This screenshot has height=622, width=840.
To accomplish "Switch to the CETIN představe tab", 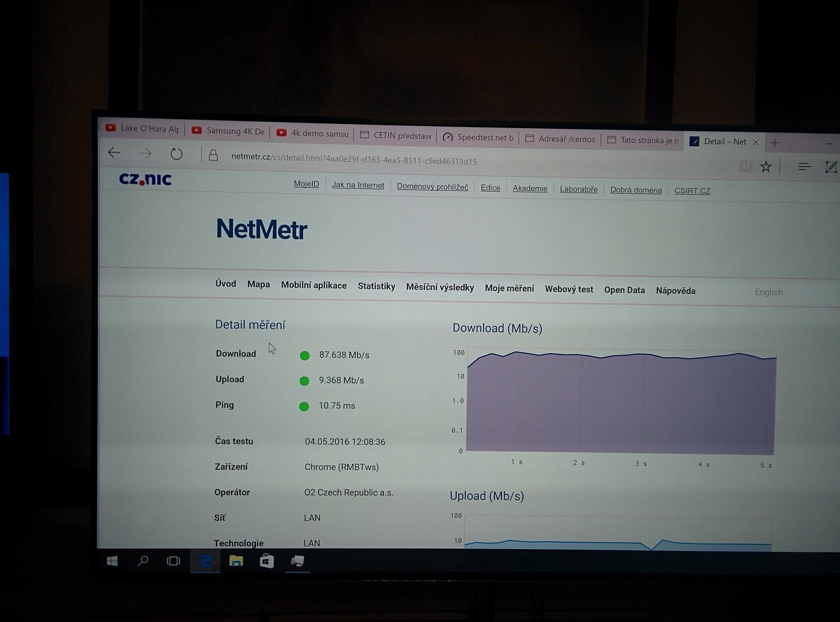I will click(396, 136).
